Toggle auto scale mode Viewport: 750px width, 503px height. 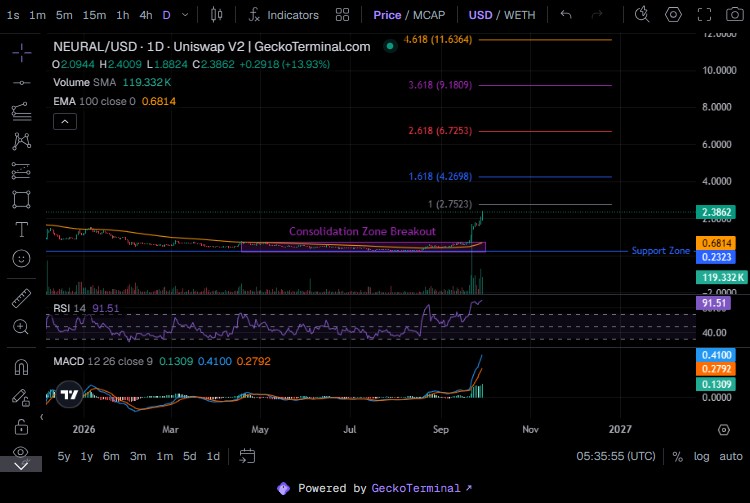(731, 456)
